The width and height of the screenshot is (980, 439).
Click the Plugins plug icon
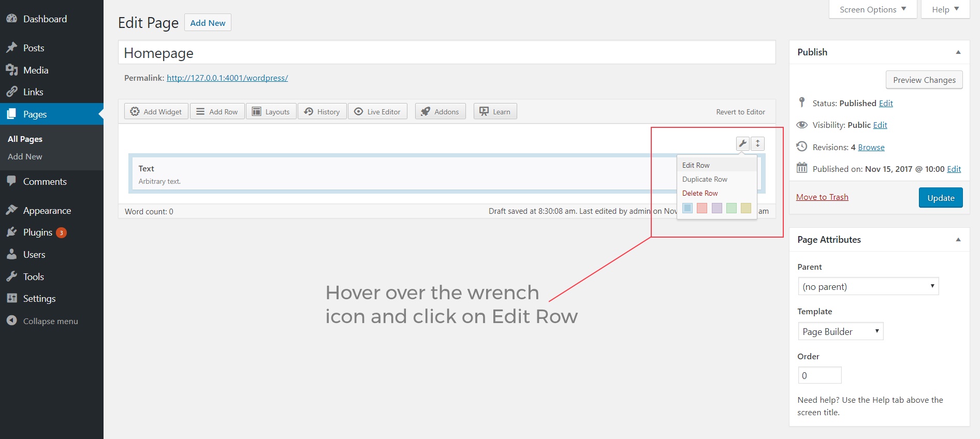(12, 232)
